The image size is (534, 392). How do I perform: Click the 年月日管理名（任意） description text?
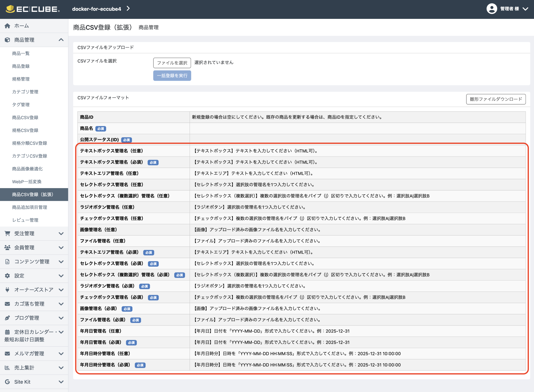point(271,331)
